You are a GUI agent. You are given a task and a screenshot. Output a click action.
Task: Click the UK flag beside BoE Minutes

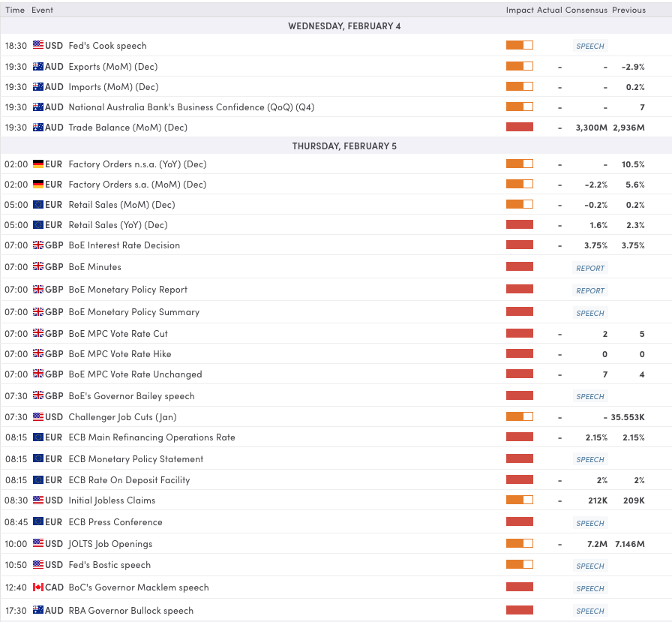tap(38, 266)
